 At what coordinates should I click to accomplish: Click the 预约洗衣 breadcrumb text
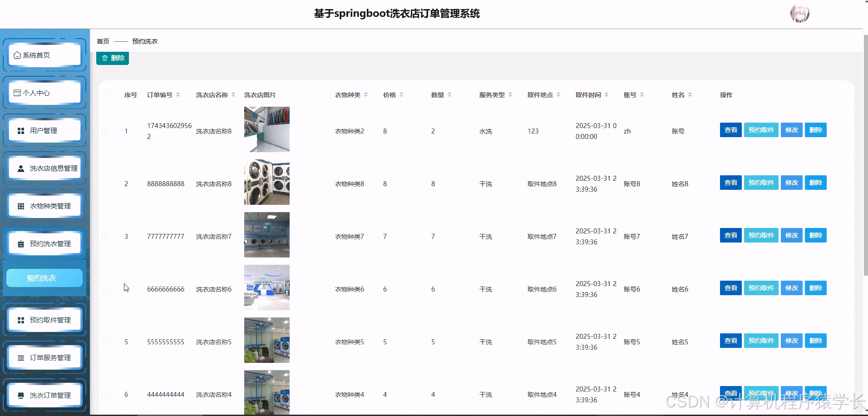click(145, 41)
